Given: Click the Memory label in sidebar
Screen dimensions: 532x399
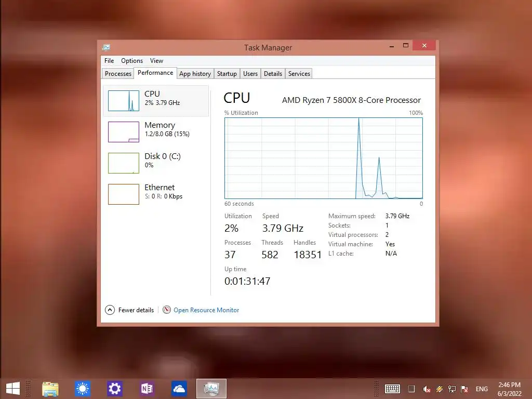Looking at the screenshot, I should point(160,125).
